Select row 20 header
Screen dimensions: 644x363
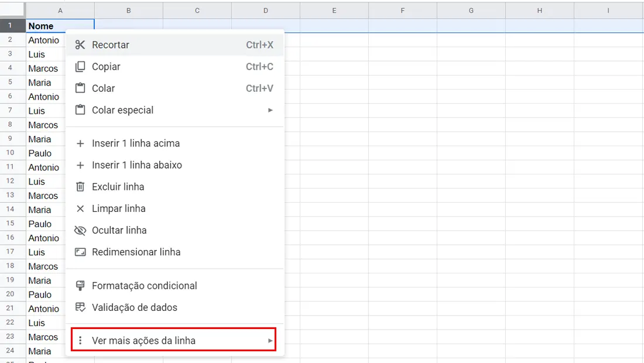tap(13, 294)
